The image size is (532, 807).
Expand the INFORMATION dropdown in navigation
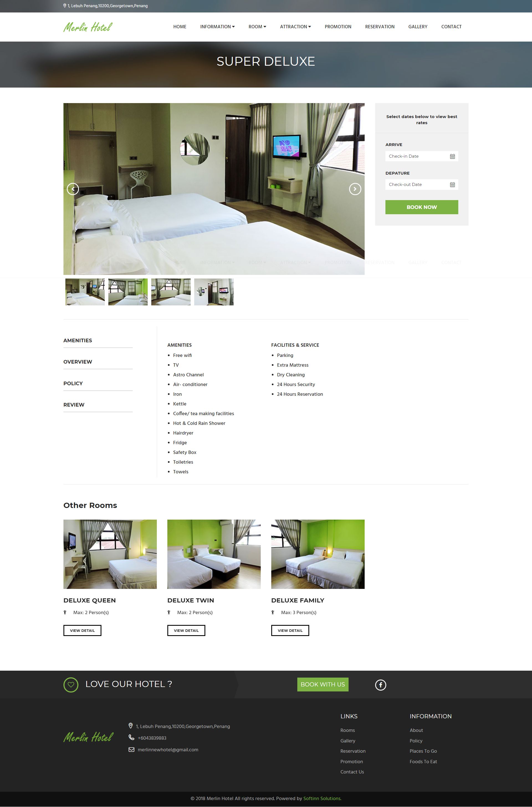point(217,27)
